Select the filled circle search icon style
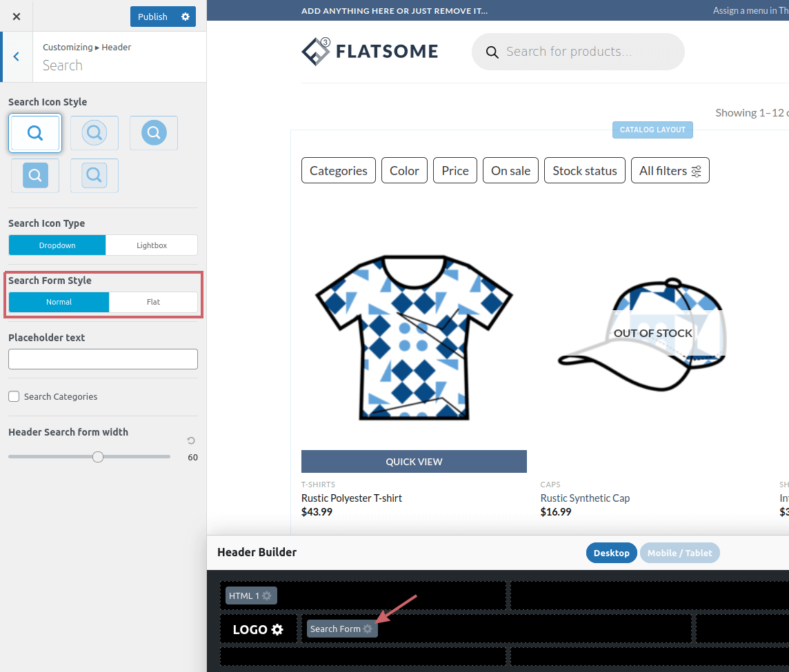 pyautogui.click(x=153, y=132)
